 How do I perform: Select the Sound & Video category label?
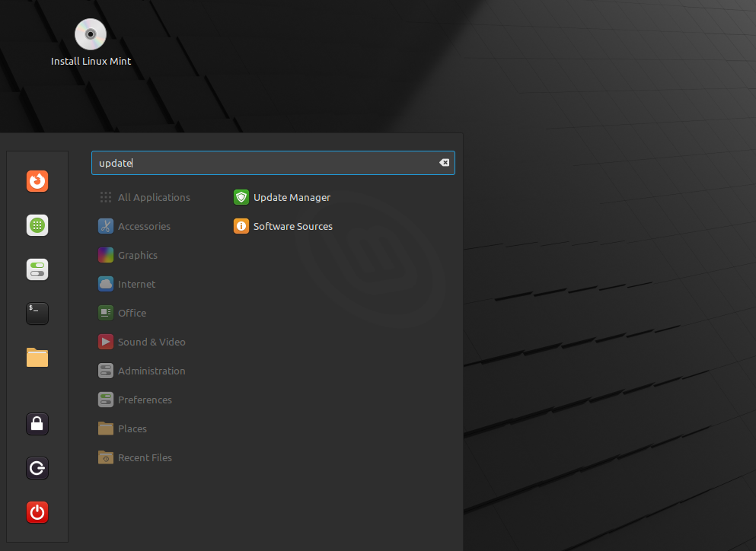pyautogui.click(x=152, y=342)
